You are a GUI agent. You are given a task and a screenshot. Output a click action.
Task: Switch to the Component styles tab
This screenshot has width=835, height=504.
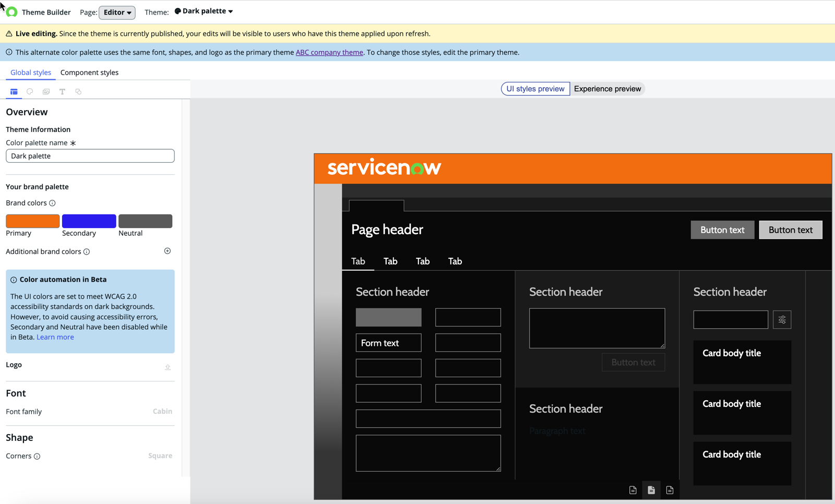[89, 73]
